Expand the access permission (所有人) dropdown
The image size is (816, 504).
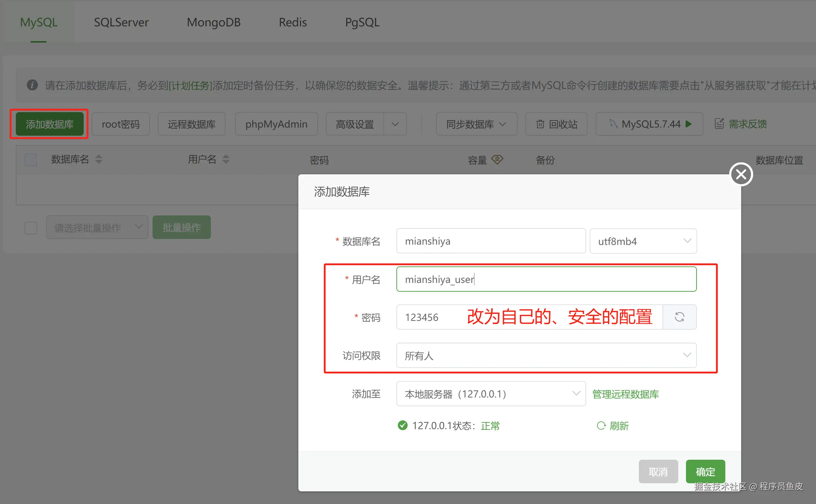[546, 356]
